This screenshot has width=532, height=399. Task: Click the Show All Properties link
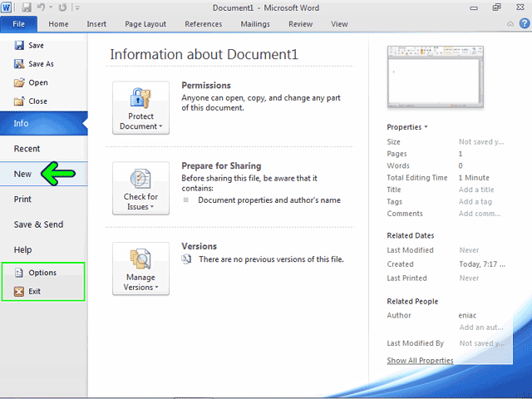point(420,360)
